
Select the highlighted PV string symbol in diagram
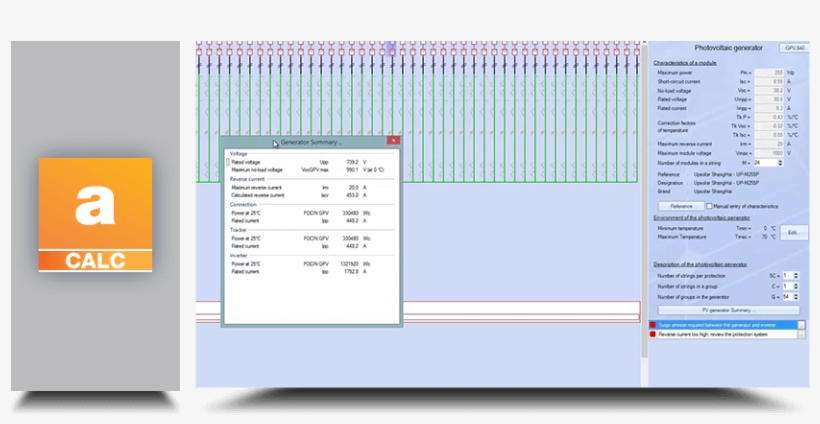pos(392,50)
